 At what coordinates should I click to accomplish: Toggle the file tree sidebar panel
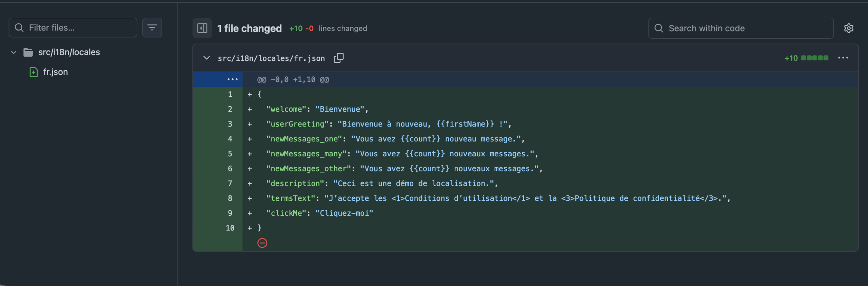click(202, 28)
